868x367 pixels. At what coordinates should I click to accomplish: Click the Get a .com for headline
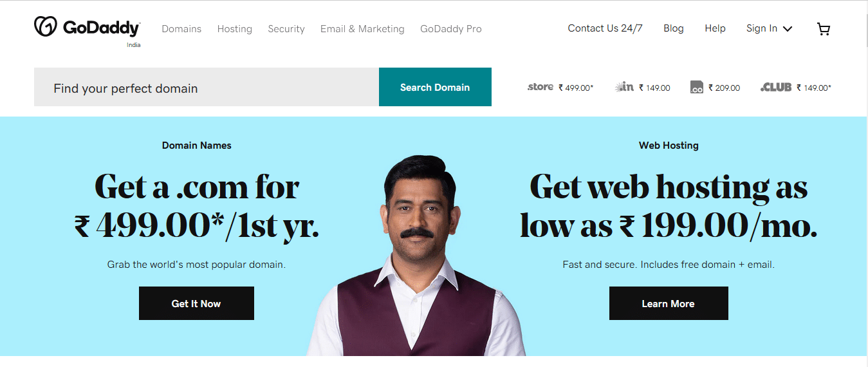coord(197,206)
